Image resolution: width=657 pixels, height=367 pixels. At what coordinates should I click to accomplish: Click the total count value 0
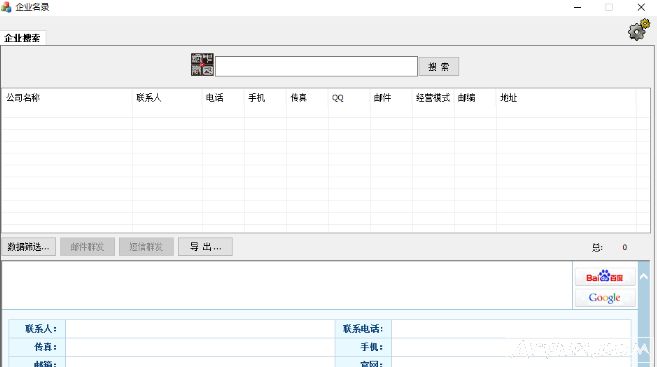coord(625,247)
